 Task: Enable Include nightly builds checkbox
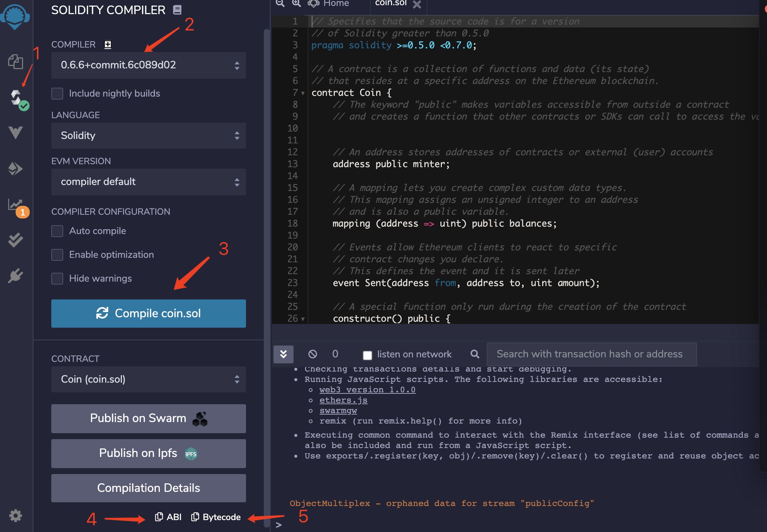coord(57,94)
